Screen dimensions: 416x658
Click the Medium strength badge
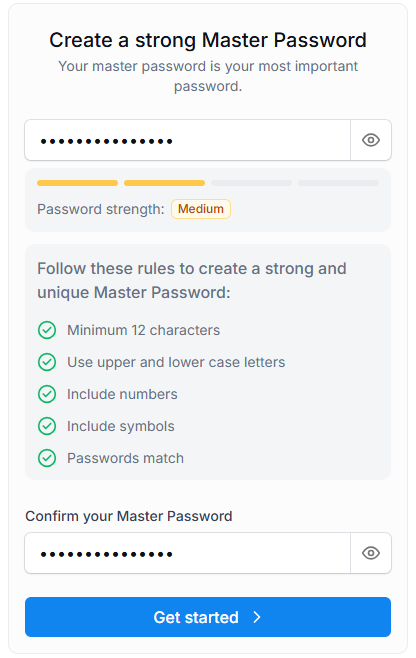201,209
